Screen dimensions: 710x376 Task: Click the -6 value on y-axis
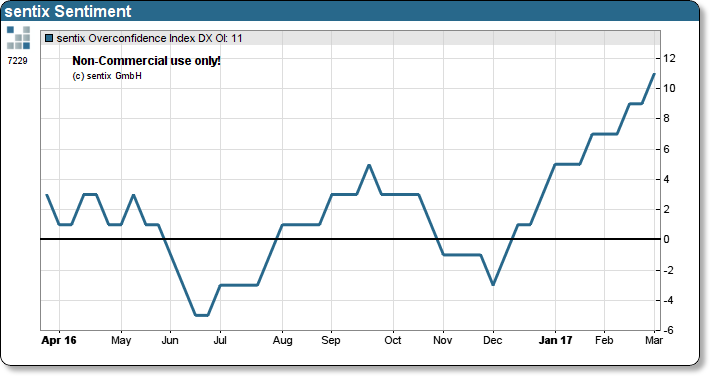coord(668,330)
